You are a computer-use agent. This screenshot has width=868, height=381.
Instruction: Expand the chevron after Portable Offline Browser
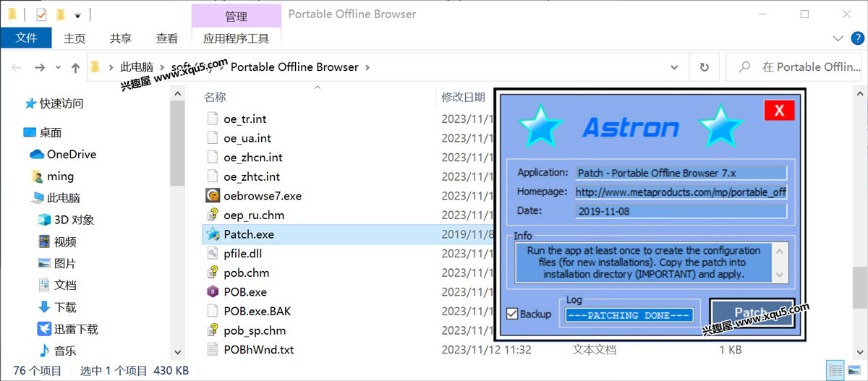367,67
